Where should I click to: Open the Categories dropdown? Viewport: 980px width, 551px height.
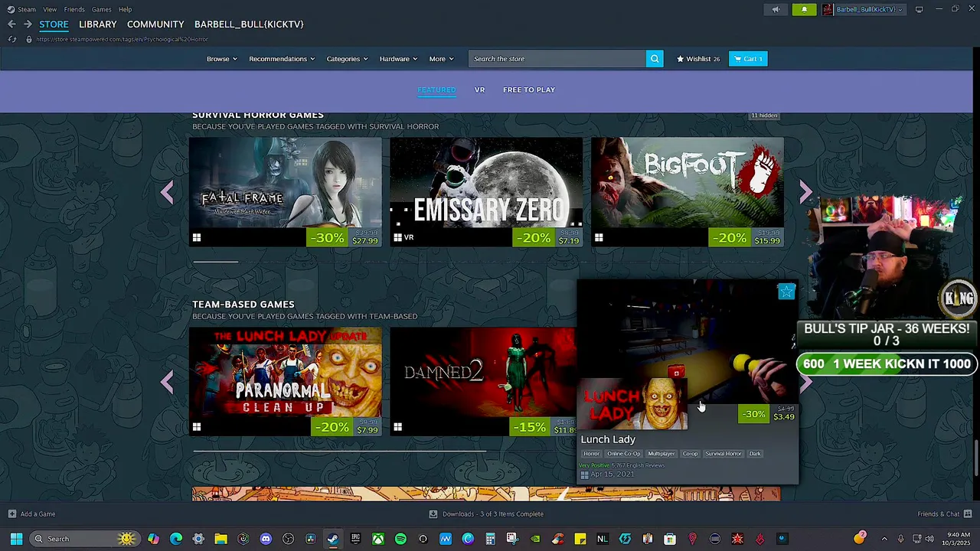click(x=348, y=59)
